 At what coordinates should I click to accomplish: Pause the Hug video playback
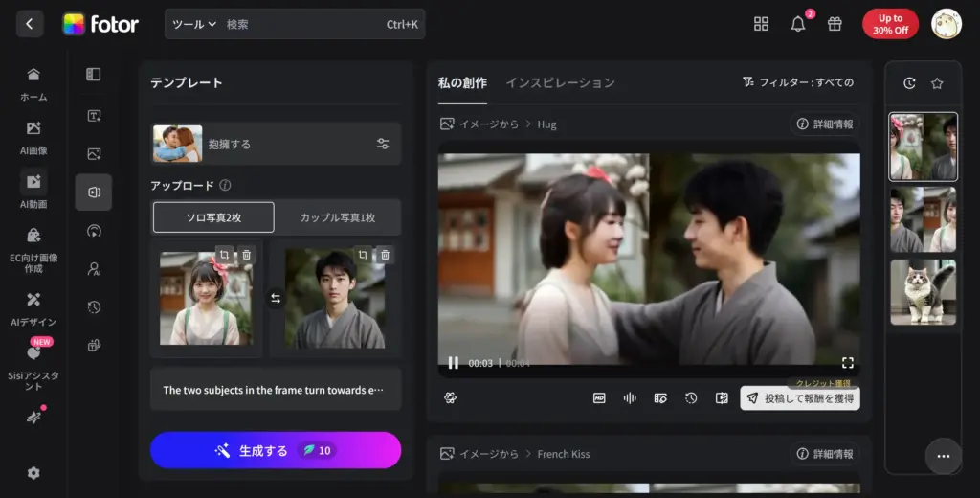(x=454, y=363)
